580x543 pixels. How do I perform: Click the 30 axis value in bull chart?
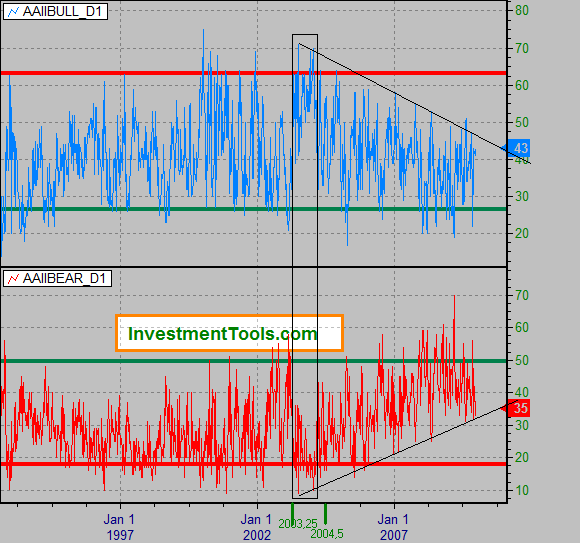pos(522,196)
